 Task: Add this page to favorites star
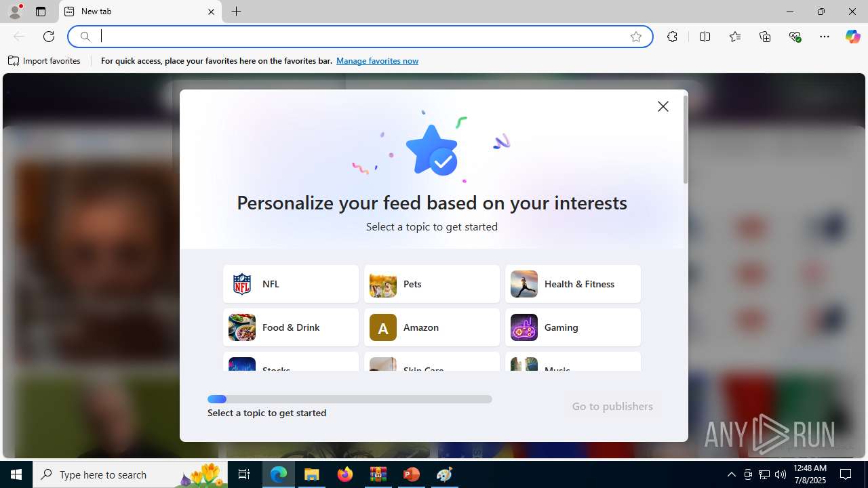636,37
